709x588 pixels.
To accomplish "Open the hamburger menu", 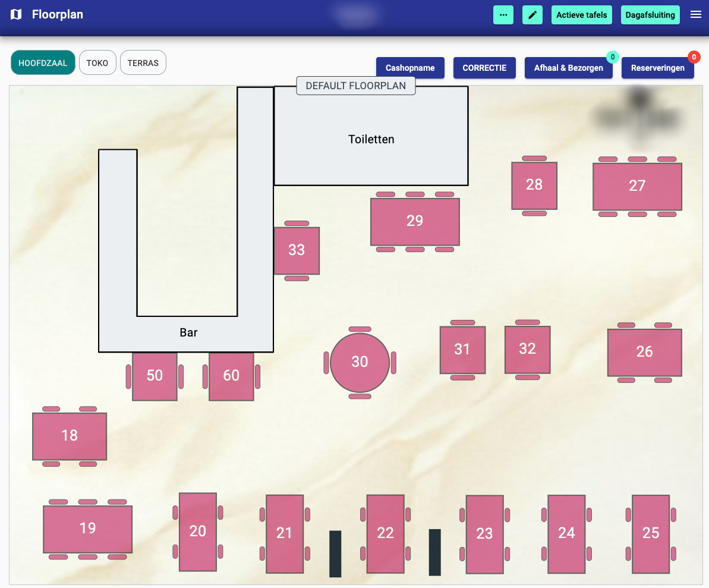I will 695,15.
